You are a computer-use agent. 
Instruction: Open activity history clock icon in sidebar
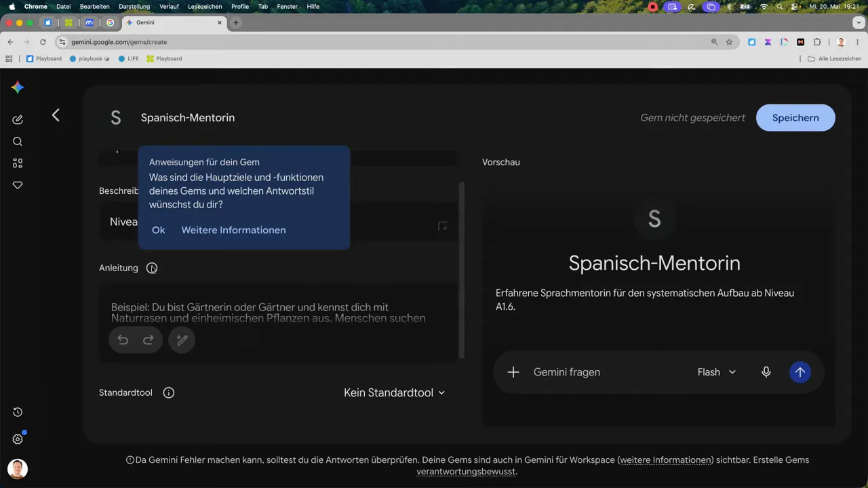[x=18, y=412]
